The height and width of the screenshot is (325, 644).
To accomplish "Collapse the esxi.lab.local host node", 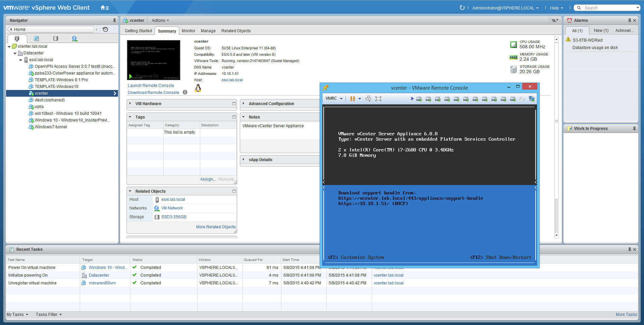I will [x=20, y=60].
